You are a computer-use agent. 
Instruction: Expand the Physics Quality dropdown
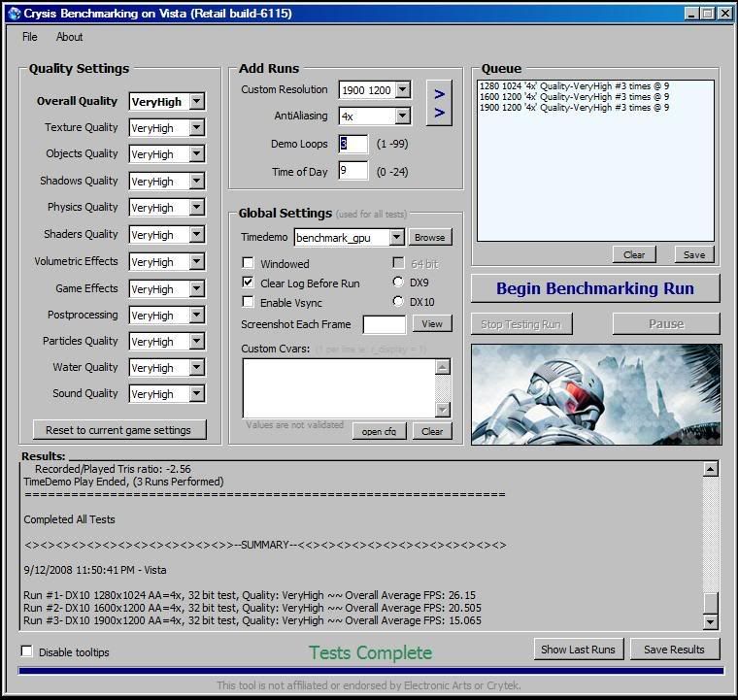tap(197, 208)
